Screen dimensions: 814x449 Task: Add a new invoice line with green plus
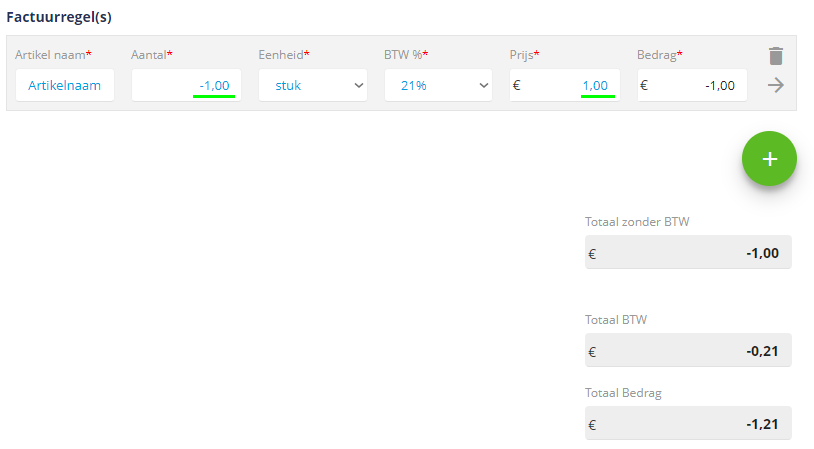pos(769,158)
